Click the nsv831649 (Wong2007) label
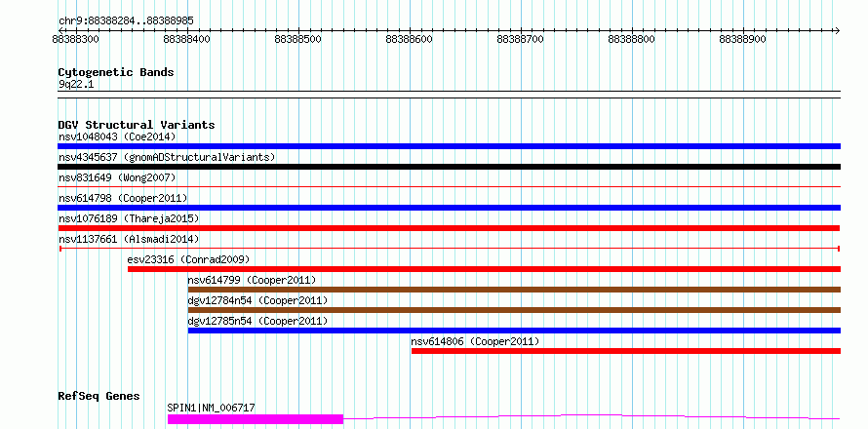Screen dimensions: 868x429 point(117,177)
